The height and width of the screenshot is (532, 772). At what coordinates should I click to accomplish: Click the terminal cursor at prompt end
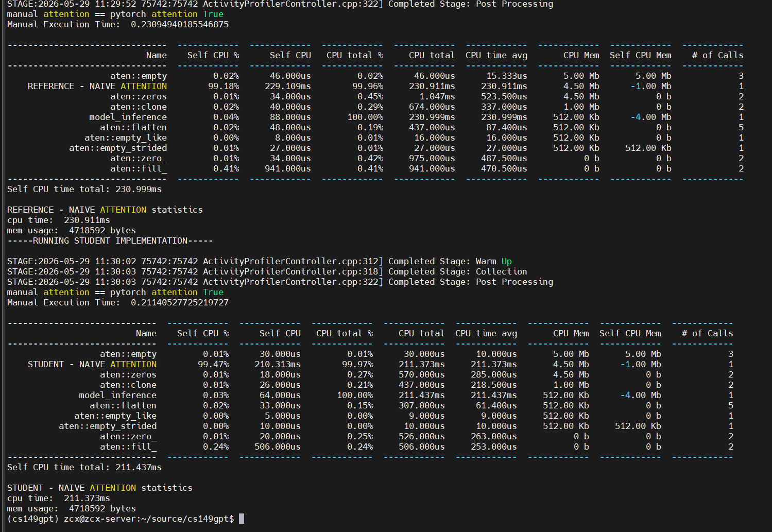pos(242,519)
